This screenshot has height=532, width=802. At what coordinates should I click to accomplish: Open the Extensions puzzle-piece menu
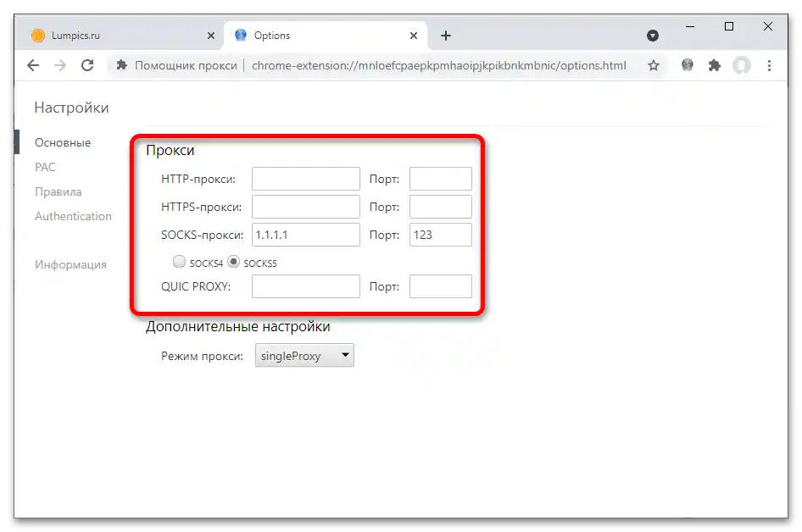coord(714,65)
